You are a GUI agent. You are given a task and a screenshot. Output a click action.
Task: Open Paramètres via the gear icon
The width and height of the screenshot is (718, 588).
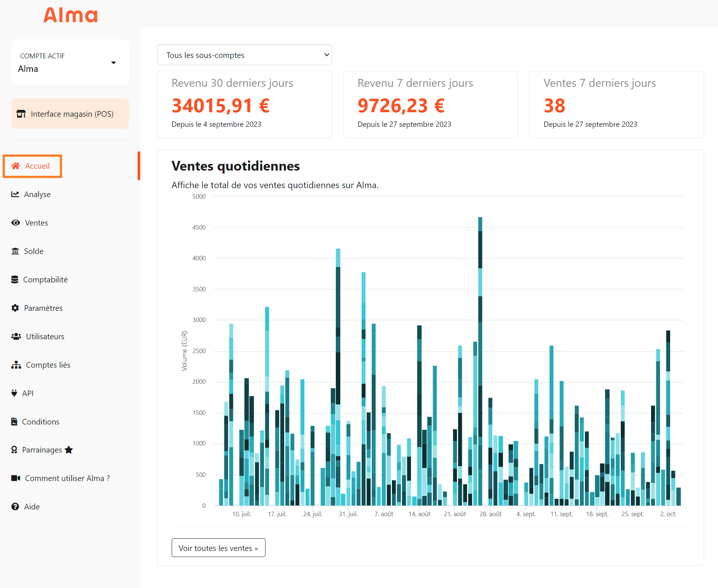(x=15, y=308)
